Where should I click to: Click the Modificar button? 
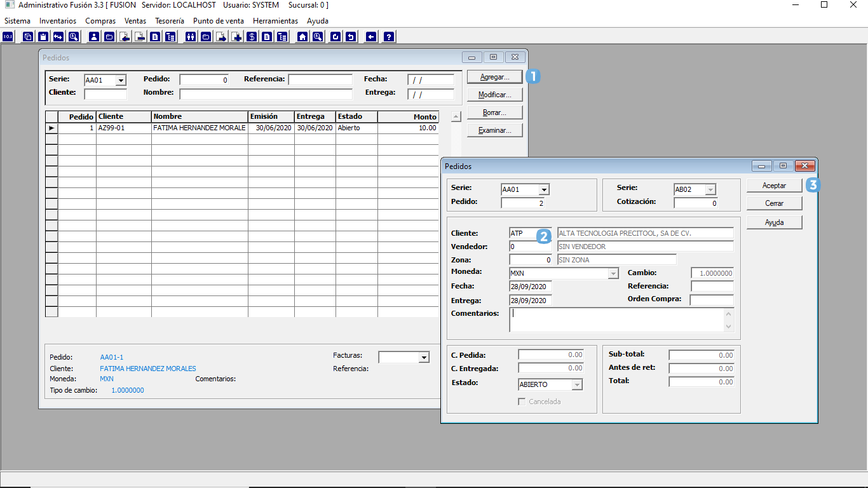point(494,95)
